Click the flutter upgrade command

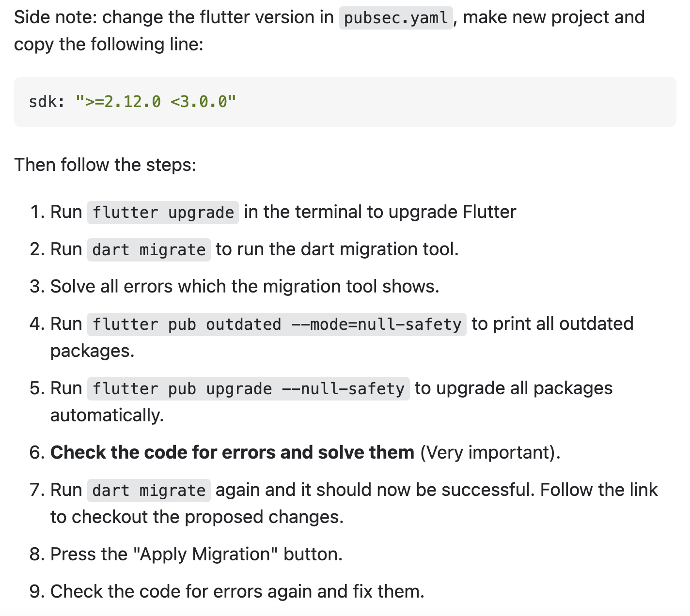pos(163,213)
